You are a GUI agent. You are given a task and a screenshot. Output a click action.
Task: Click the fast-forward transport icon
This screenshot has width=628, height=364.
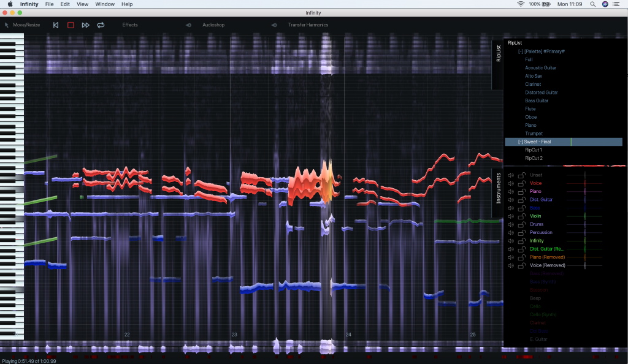85,25
